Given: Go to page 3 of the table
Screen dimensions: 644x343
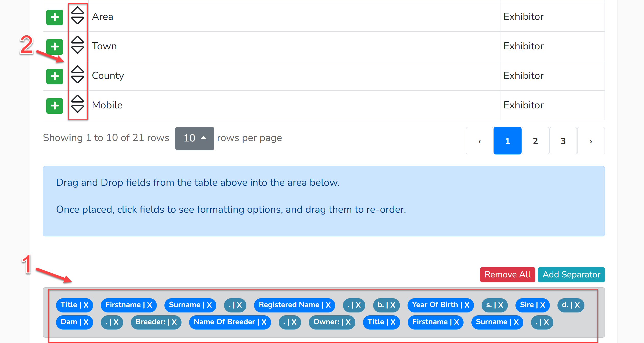Looking at the screenshot, I should pyautogui.click(x=563, y=141).
